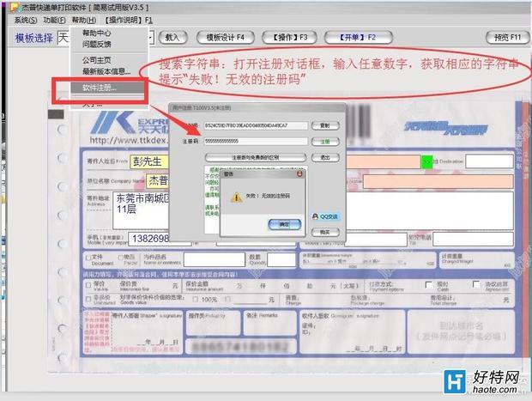This screenshot has height=401, width=532.
Task: Tick the 保价 insured checkbox
Action: click(x=88, y=285)
